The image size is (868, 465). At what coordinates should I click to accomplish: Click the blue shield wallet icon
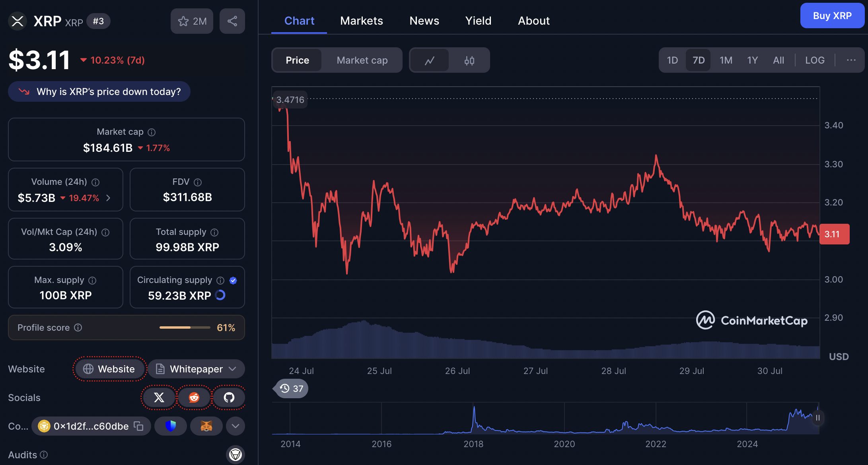(x=171, y=426)
